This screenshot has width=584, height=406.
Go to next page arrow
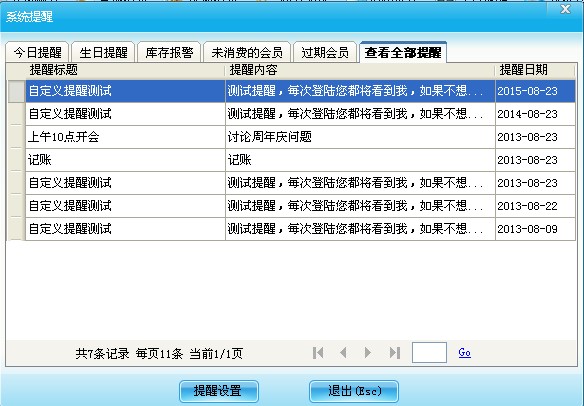(x=368, y=352)
